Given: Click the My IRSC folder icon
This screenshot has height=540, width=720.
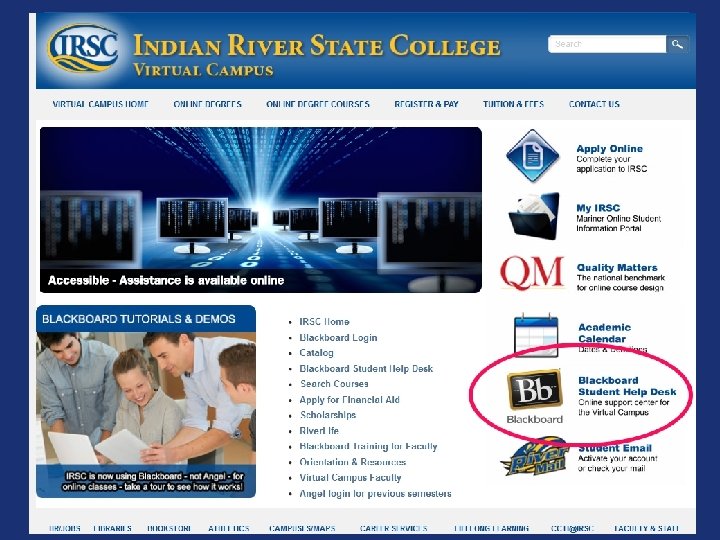Looking at the screenshot, I should pyautogui.click(x=534, y=216).
